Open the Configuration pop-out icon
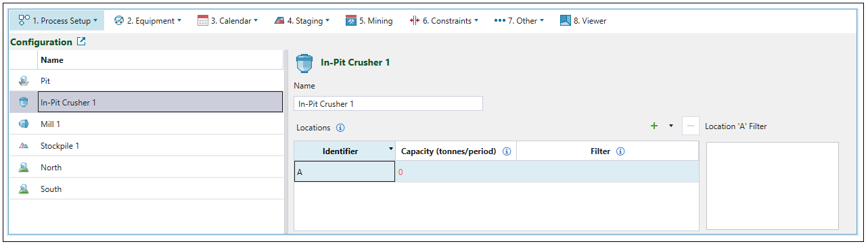The height and width of the screenshot is (244, 868). (x=81, y=42)
